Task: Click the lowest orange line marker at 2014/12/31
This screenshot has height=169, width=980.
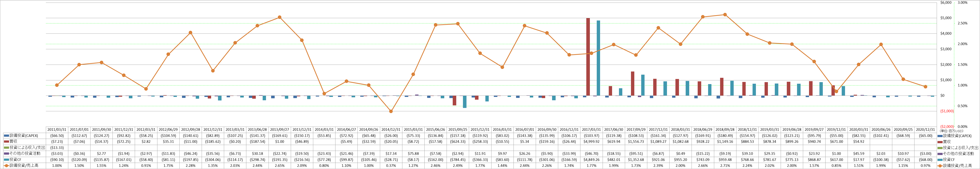Action: pos(391,111)
